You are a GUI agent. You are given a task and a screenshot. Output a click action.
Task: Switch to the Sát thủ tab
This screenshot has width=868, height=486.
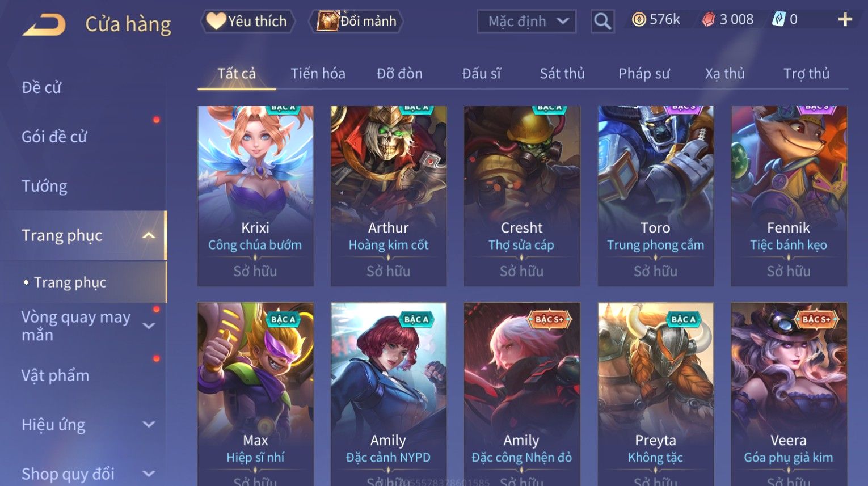click(x=562, y=74)
